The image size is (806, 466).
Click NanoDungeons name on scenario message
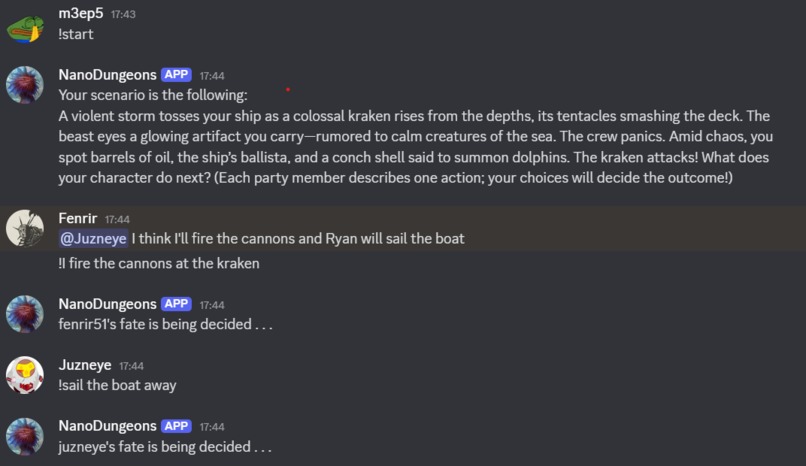pyautogui.click(x=107, y=75)
